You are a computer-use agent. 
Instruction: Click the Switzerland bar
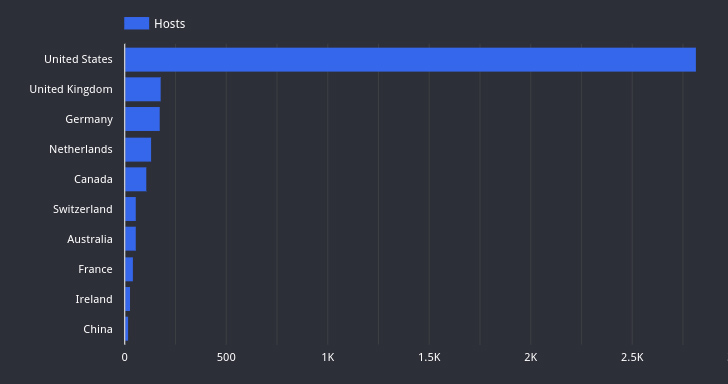click(130, 209)
